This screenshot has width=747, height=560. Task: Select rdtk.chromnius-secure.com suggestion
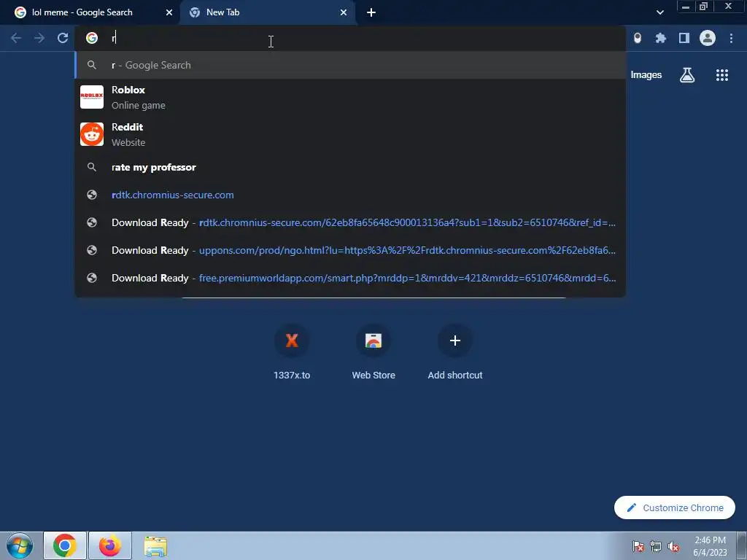350,195
